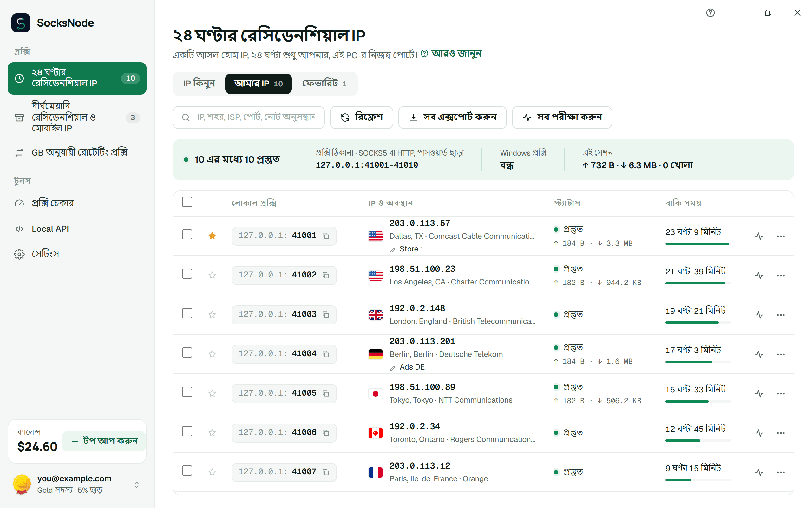This screenshot has width=812, height=508.
Task: Copy local proxy address 127.0.0.1:41006
Action: (325, 432)
